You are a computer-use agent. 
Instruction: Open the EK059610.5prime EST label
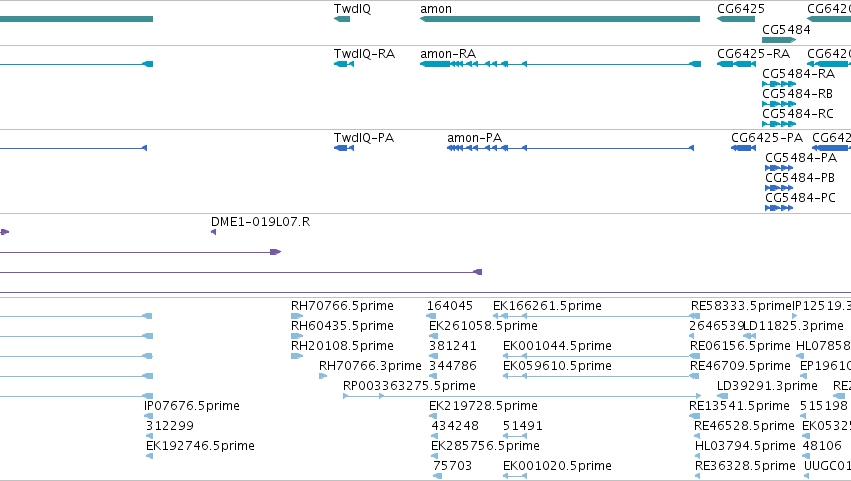click(557, 366)
